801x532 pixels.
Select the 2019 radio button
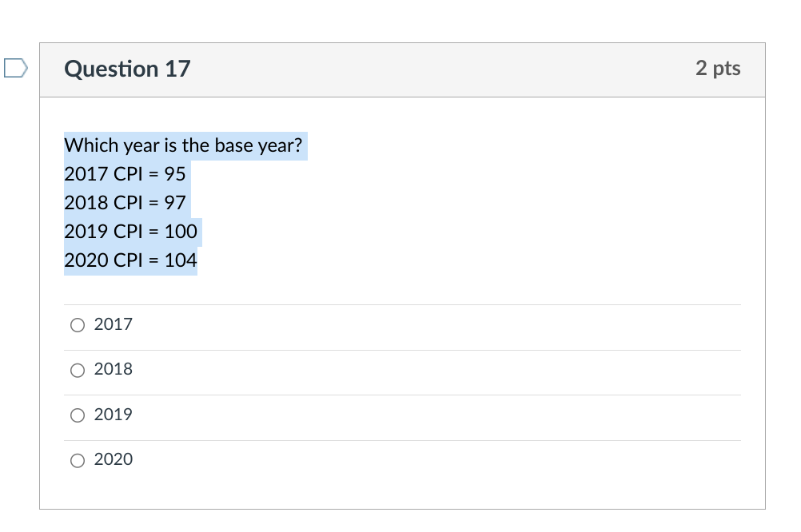[77, 415]
